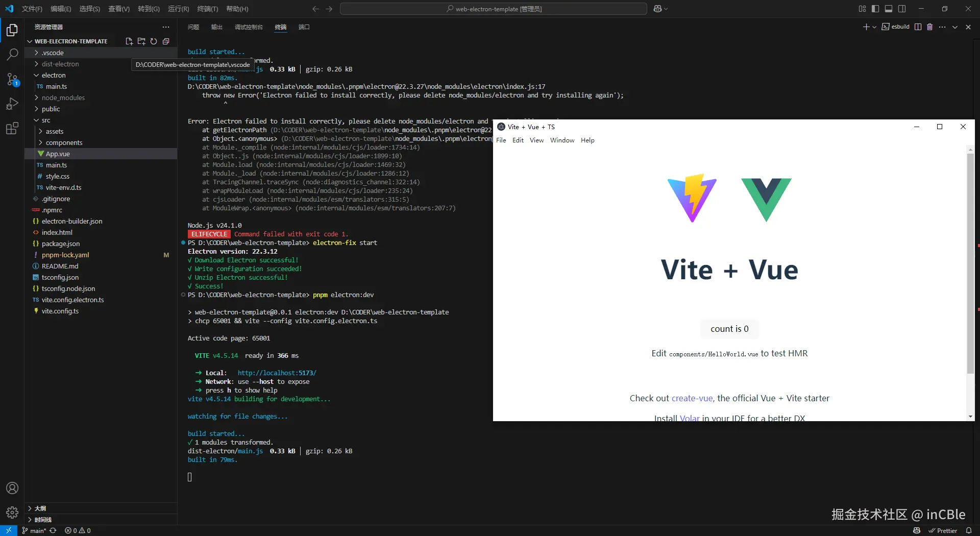Click the Vite logo in the app window
This screenshot has height=536, width=980.
[x=692, y=198]
